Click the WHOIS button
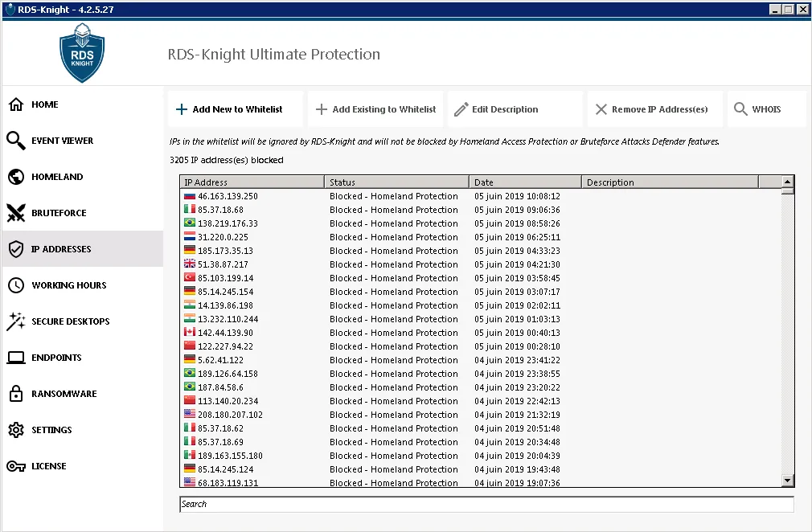The height and width of the screenshot is (532, 812). coord(767,109)
